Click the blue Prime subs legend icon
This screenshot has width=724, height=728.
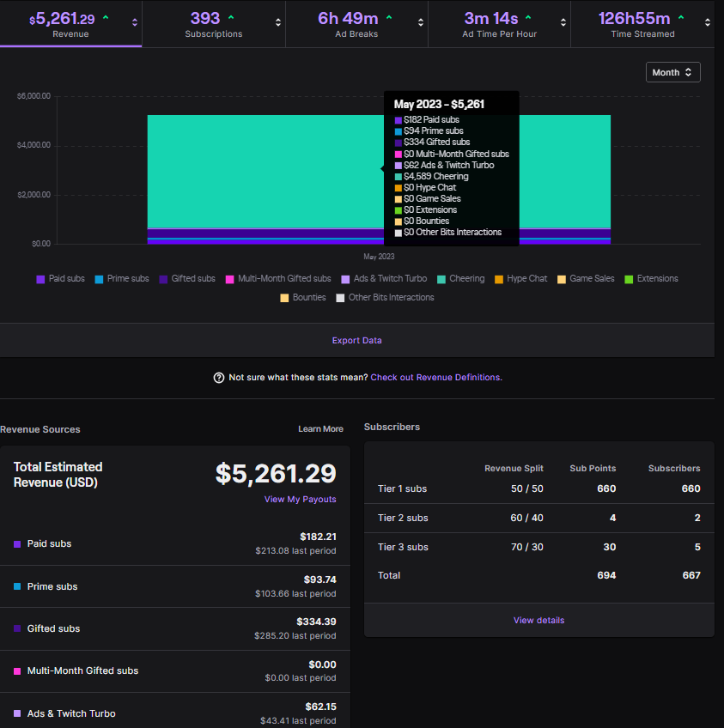point(100,278)
